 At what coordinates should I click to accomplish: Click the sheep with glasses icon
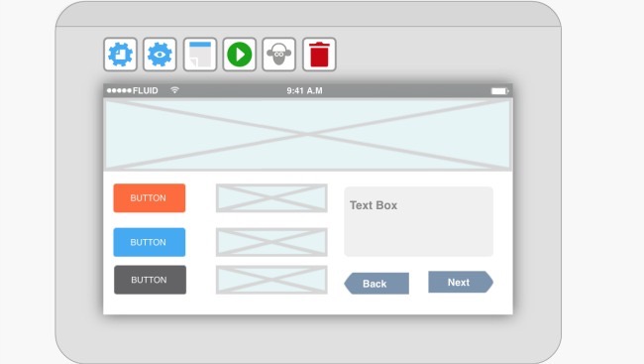point(278,55)
